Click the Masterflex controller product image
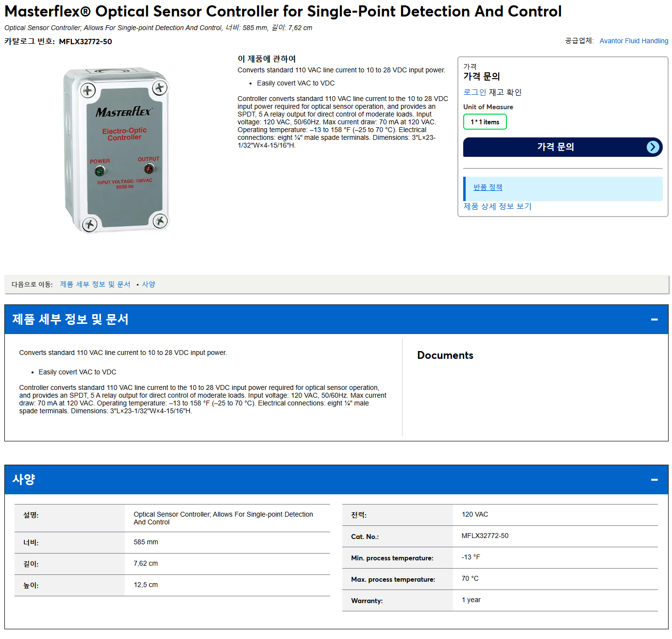Screen dimensions: 672x639 [x=117, y=150]
